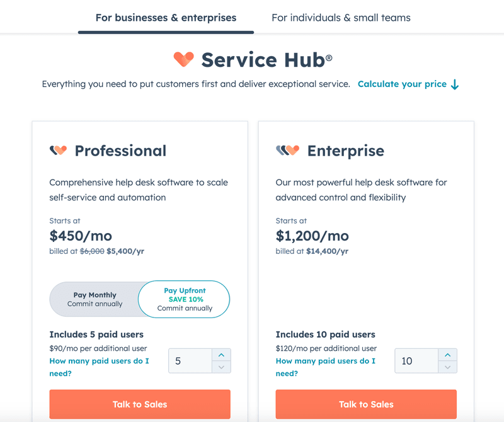
Task: Switch to For businesses & enterprises tab
Action: tap(166, 18)
